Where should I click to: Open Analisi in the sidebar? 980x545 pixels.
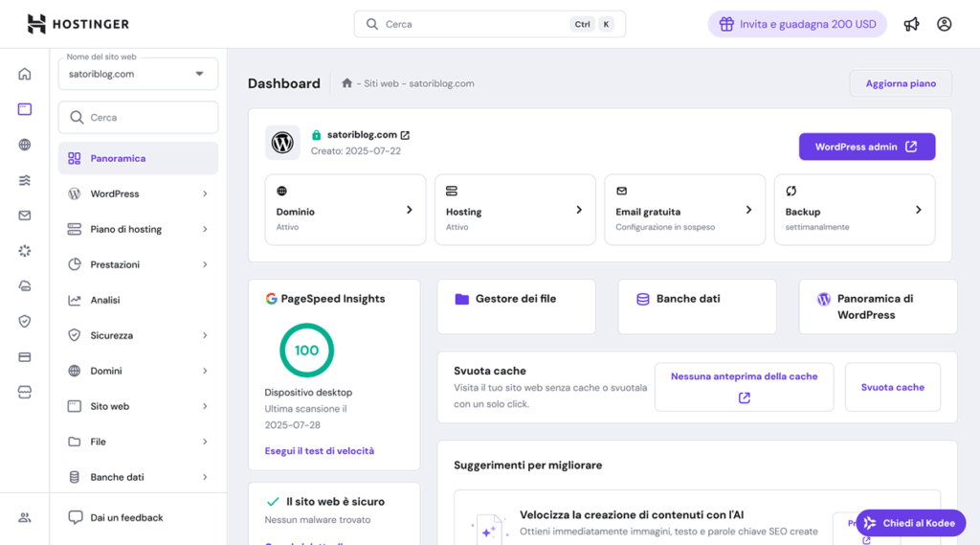click(x=138, y=301)
